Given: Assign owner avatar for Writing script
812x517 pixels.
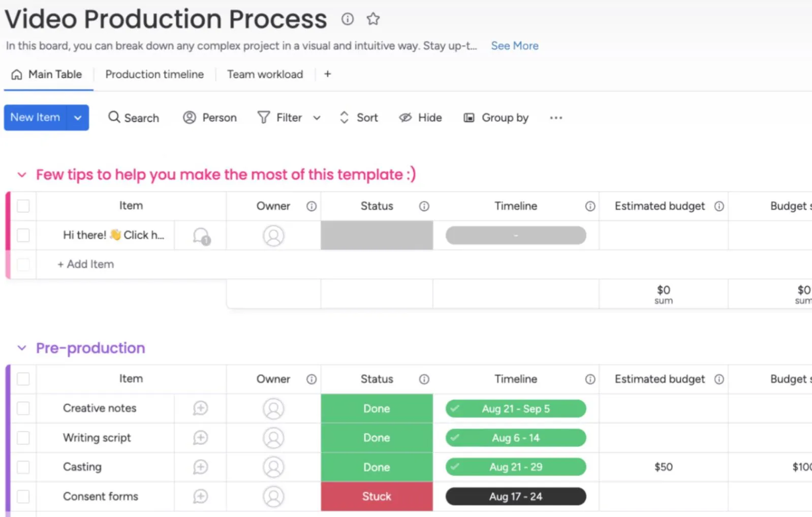Looking at the screenshot, I should (x=273, y=438).
